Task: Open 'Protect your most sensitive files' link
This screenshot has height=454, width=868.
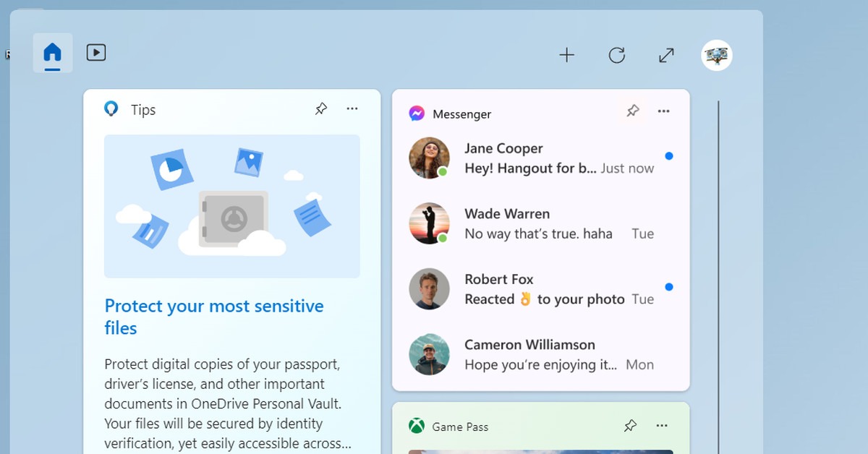Action: pyautogui.click(x=214, y=317)
